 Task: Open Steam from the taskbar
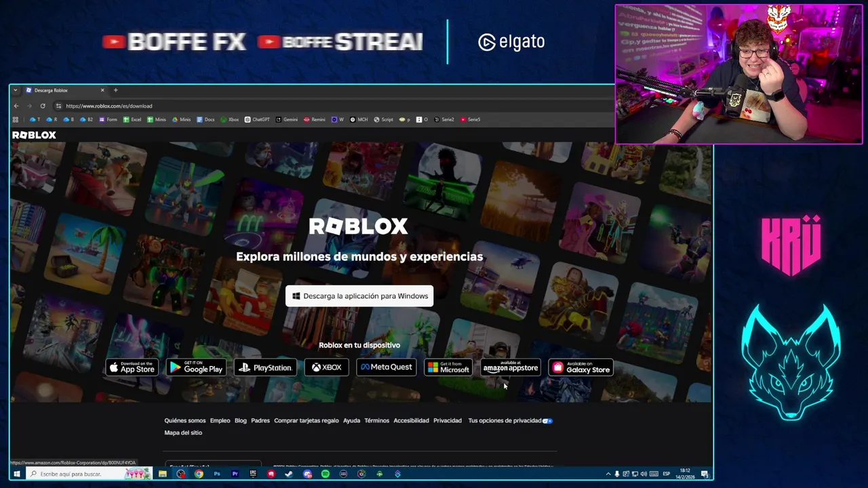pyautogui.click(x=289, y=474)
